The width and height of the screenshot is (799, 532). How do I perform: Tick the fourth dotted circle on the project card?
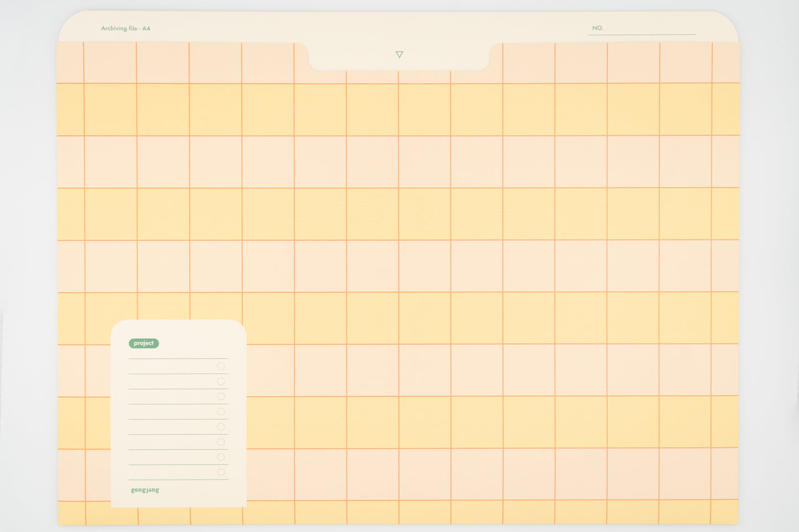click(x=221, y=412)
